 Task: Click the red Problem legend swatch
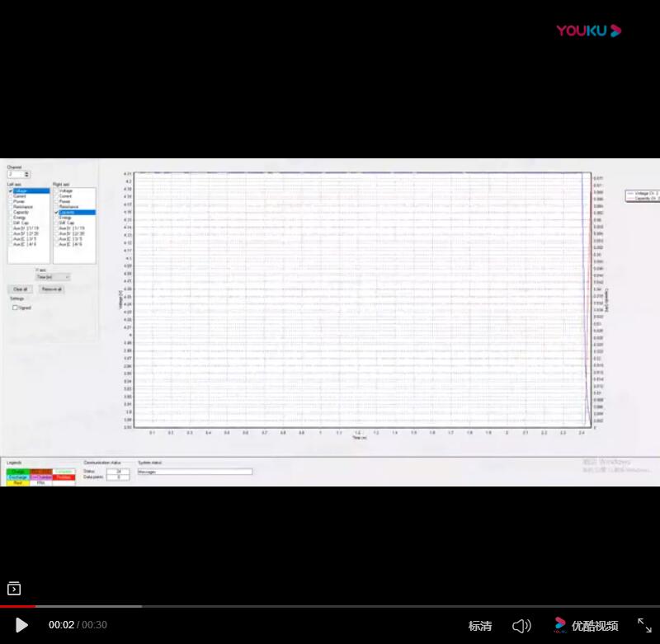tap(64, 477)
